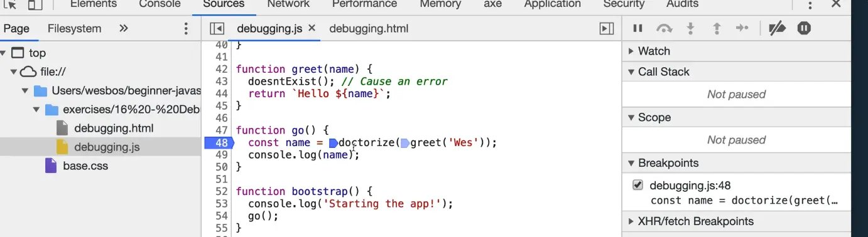Uncheck the debugging.js:48 breakpoint checkbox

click(x=638, y=185)
